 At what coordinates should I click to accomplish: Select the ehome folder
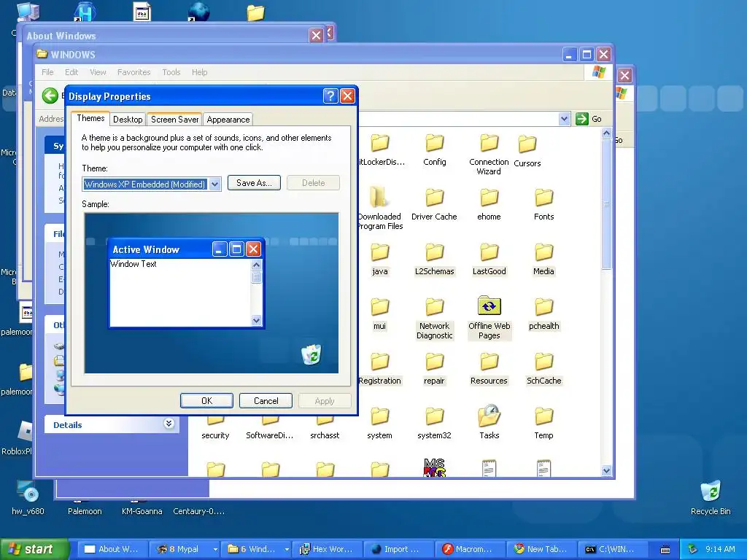489,205
